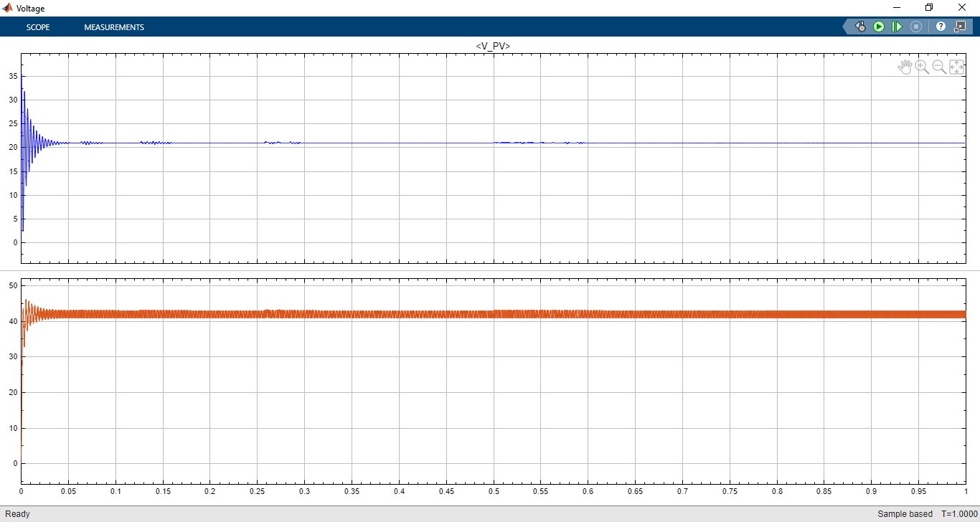Click the 50 y-axis label in bottom plot
Image resolution: width=980 pixels, height=522 pixels.
pos(12,285)
